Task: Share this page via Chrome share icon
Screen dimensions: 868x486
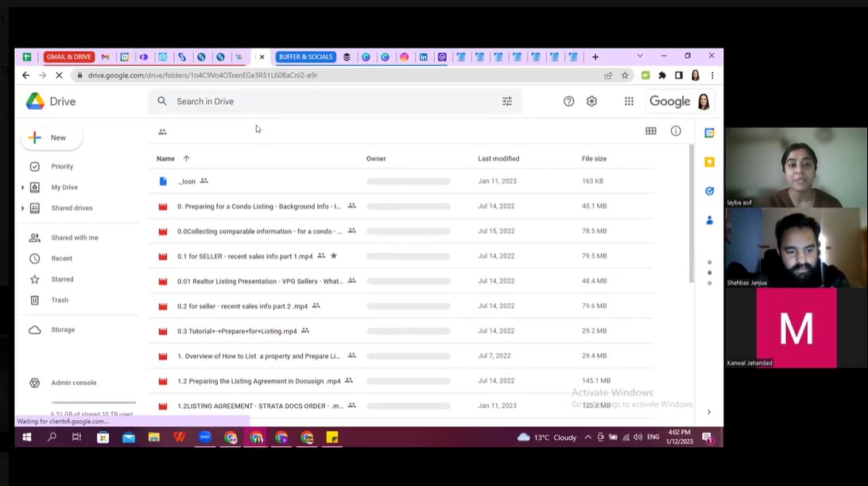Action: click(608, 76)
